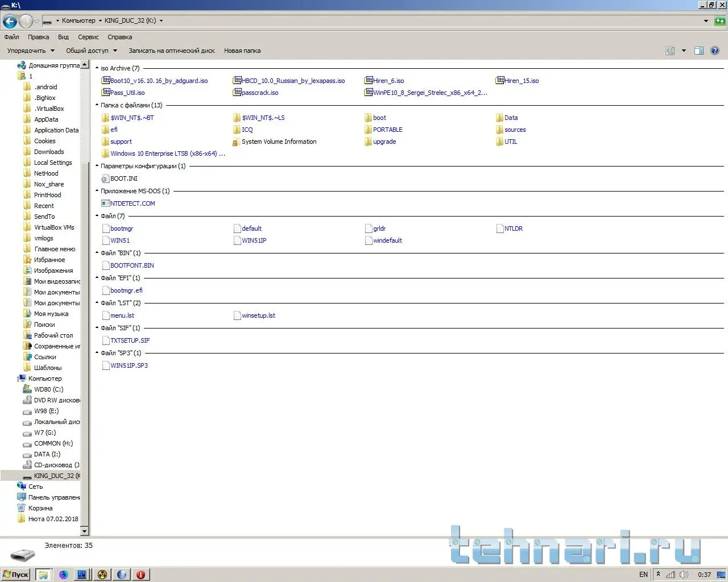The image size is (728, 582).
Task: Open the view options dropdown arrow
Action: [x=684, y=51]
